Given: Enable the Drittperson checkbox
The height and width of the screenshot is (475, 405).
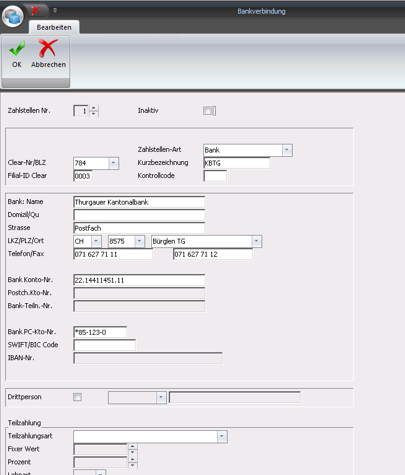Looking at the screenshot, I should click(77, 397).
